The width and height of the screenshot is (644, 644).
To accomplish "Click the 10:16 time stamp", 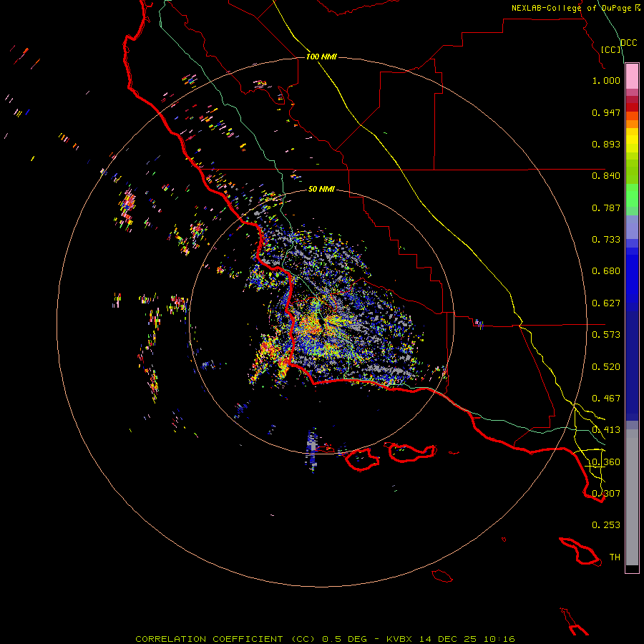I will (499, 639).
